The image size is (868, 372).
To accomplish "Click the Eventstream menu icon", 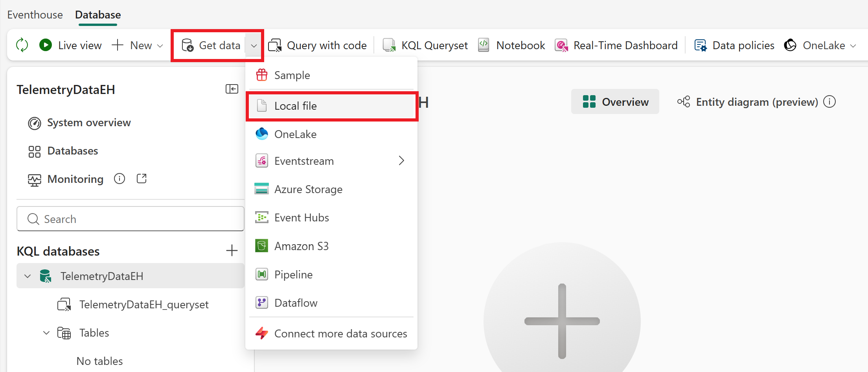I will (x=262, y=161).
